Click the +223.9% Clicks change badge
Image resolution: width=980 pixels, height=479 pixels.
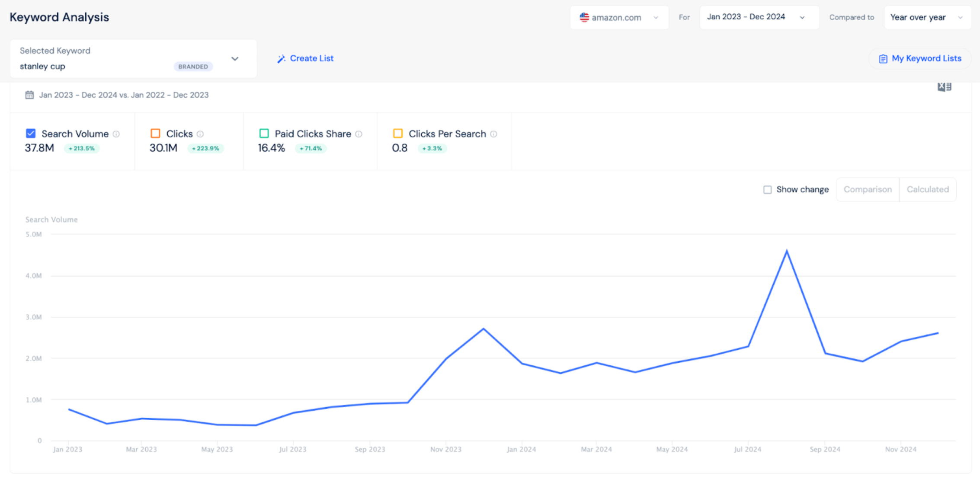pos(205,148)
